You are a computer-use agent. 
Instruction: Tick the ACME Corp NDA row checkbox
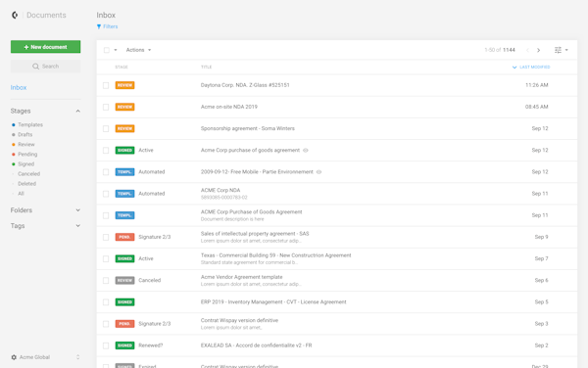[106, 194]
